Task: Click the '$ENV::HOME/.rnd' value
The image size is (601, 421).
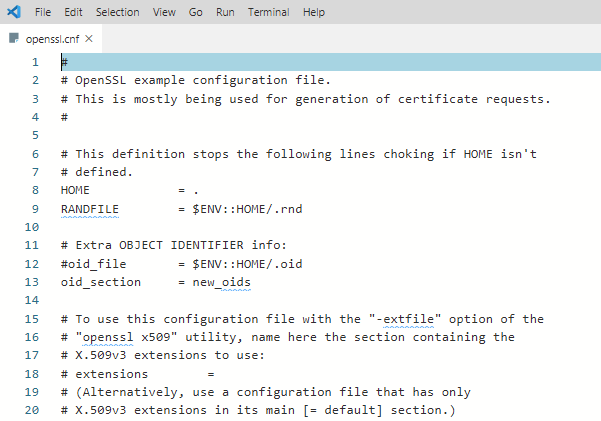Action: tap(247, 209)
